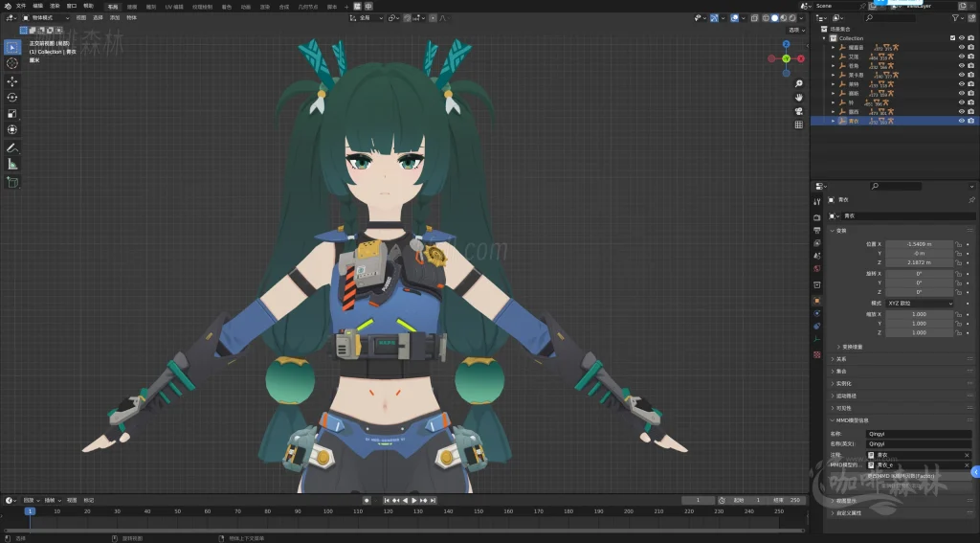This screenshot has width=980, height=543.
Task: Open the 选项 options button in viewport
Action: tap(796, 30)
